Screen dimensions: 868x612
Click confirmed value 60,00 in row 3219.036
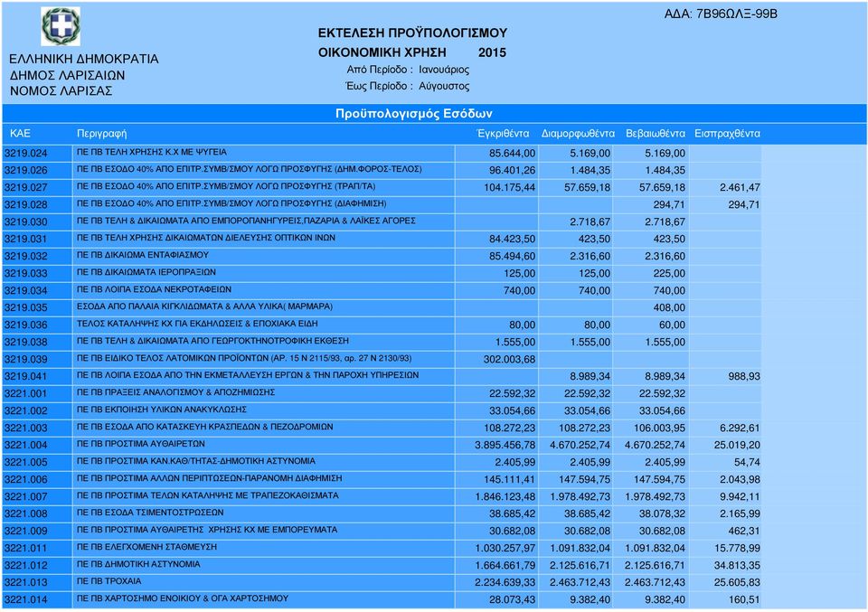pos(672,325)
